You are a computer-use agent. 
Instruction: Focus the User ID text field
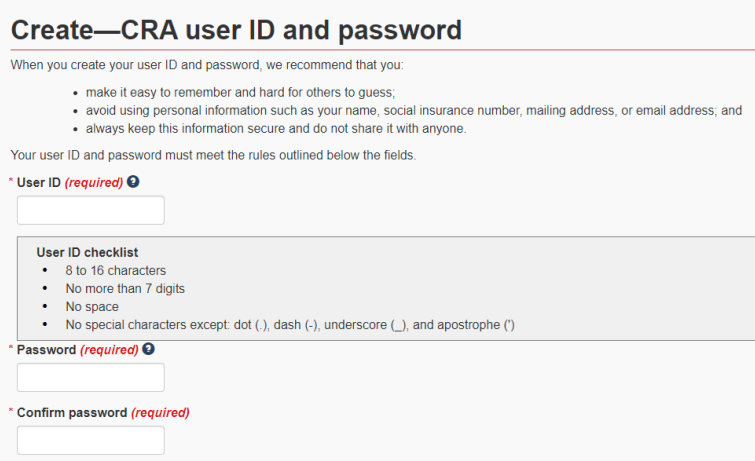tap(91, 210)
